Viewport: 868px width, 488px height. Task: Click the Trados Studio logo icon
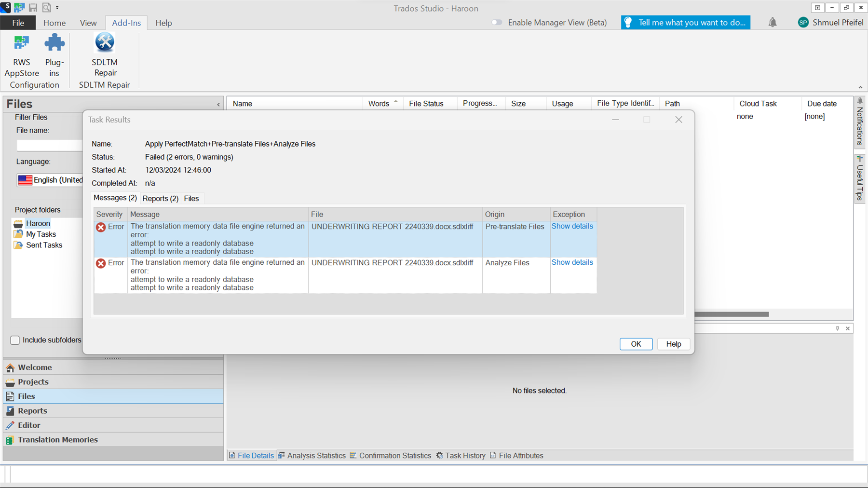click(5, 7)
